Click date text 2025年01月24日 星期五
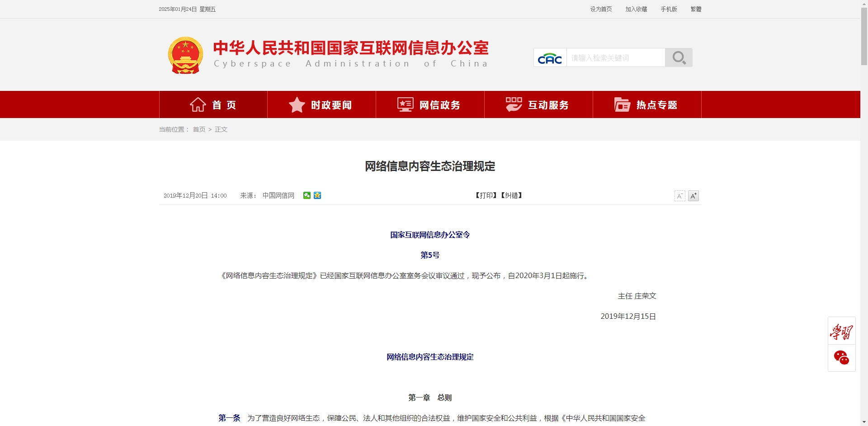This screenshot has width=868, height=426. pos(187,9)
